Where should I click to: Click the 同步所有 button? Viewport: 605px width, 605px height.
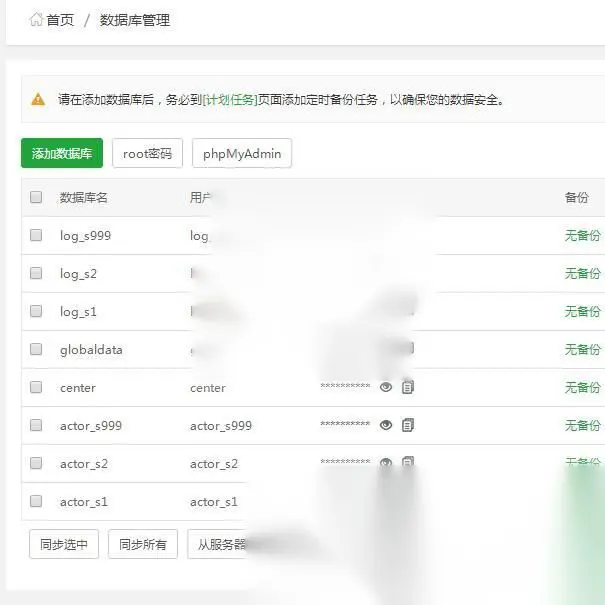click(x=143, y=544)
